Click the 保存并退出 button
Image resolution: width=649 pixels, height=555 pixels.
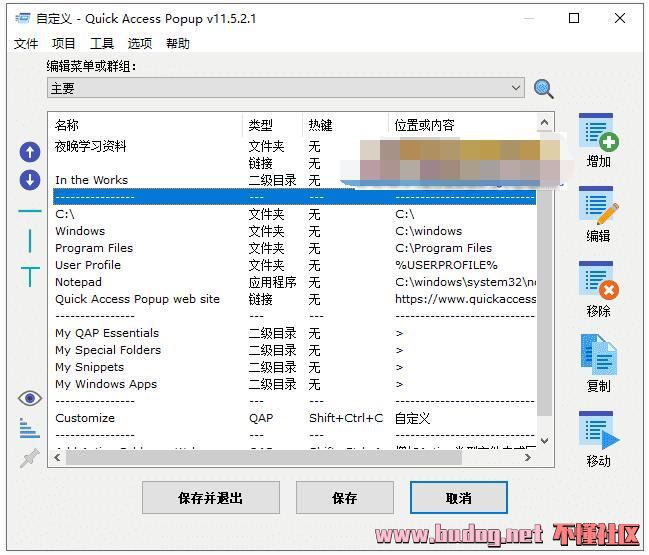[x=210, y=497]
